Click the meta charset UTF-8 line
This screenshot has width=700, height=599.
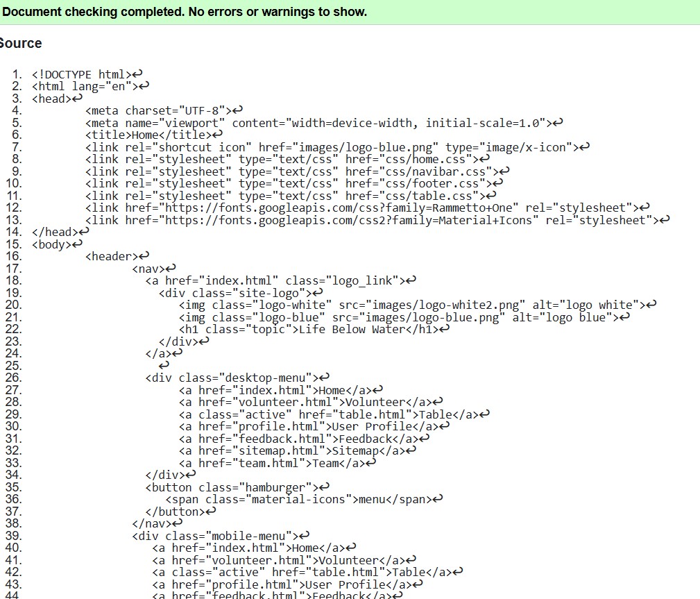(x=158, y=110)
